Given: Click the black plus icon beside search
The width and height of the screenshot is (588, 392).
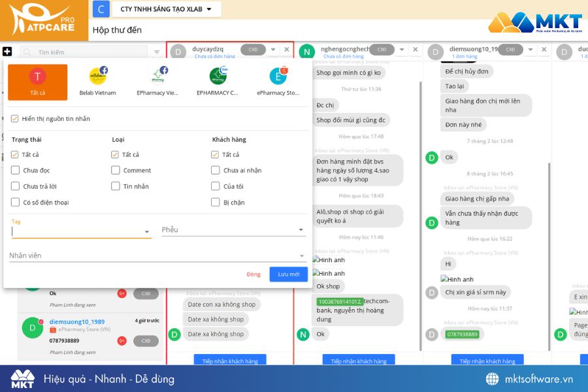Looking at the screenshot, I should [7, 52].
